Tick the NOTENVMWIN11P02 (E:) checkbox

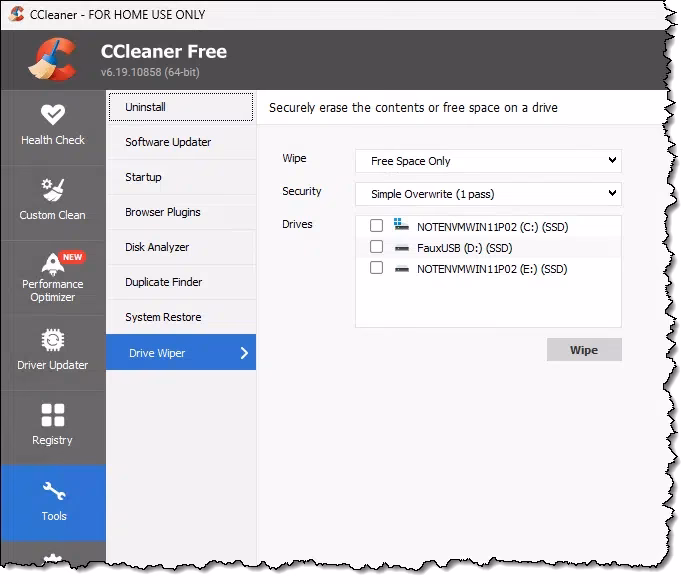376,268
